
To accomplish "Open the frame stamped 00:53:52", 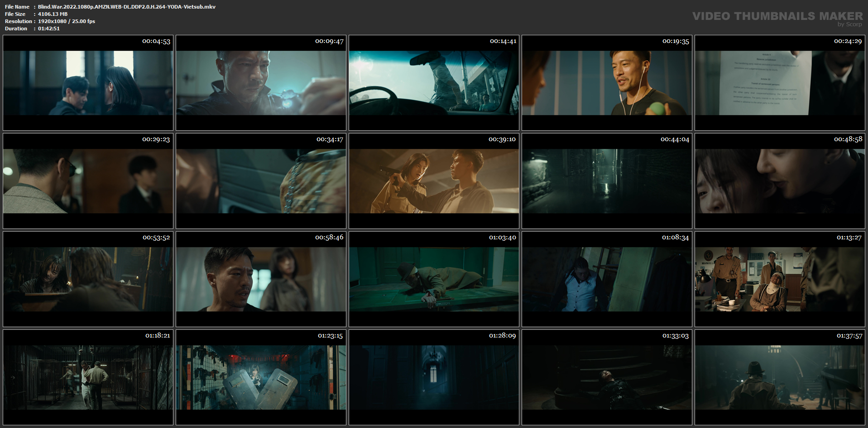I will pyautogui.click(x=88, y=279).
